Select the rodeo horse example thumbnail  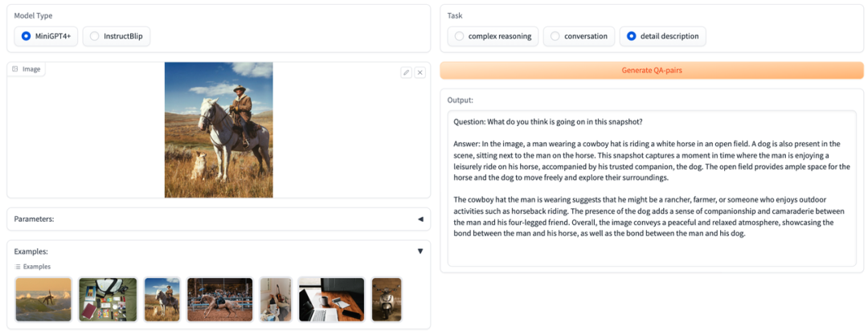[x=219, y=300]
